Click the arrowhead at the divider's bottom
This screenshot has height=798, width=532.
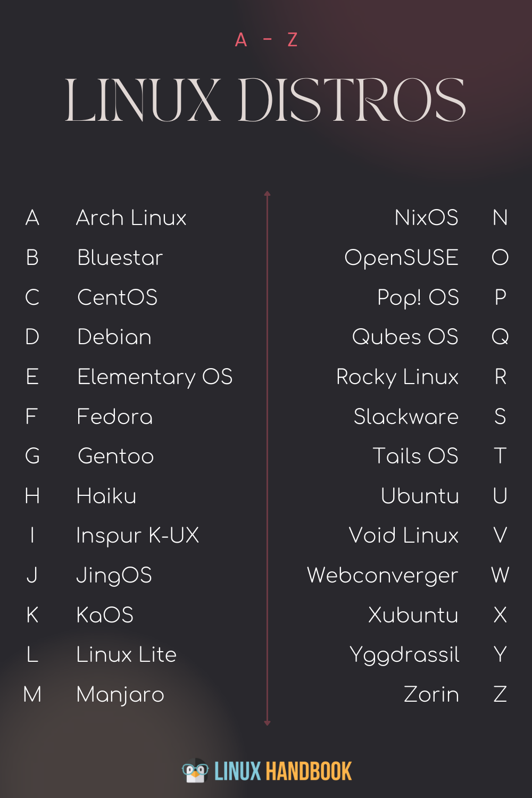267,722
